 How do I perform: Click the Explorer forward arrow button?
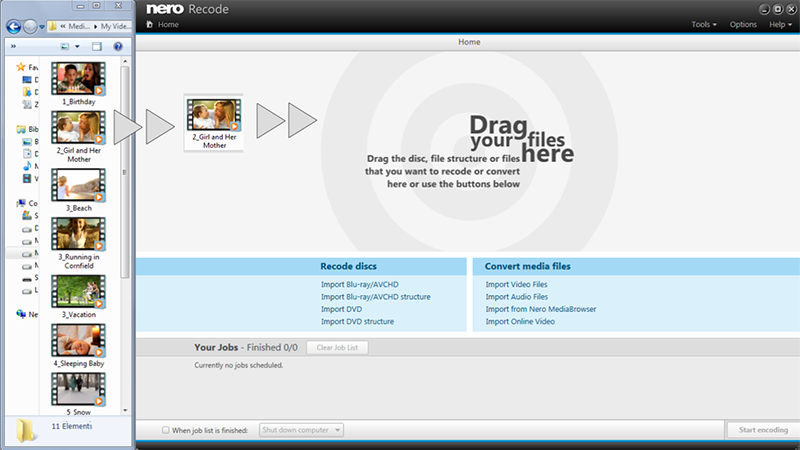[x=29, y=26]
